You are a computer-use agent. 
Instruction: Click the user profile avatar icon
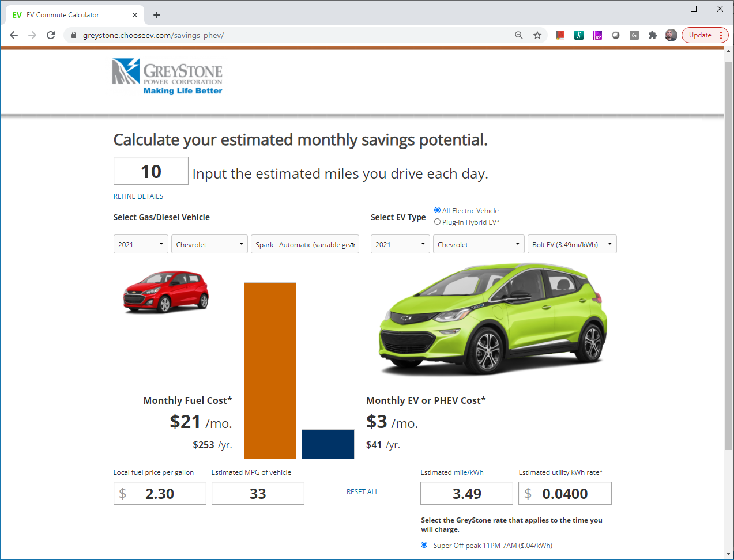pos(671,35)
